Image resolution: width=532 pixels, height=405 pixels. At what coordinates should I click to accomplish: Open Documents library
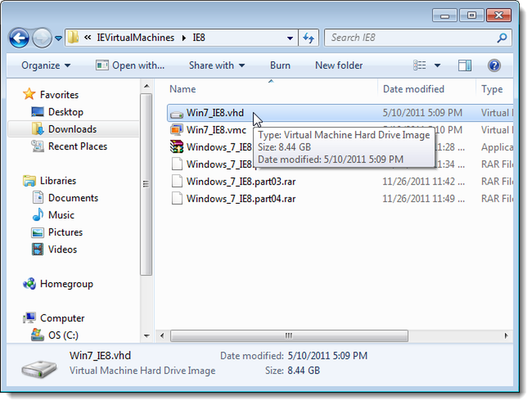point(73,197)
